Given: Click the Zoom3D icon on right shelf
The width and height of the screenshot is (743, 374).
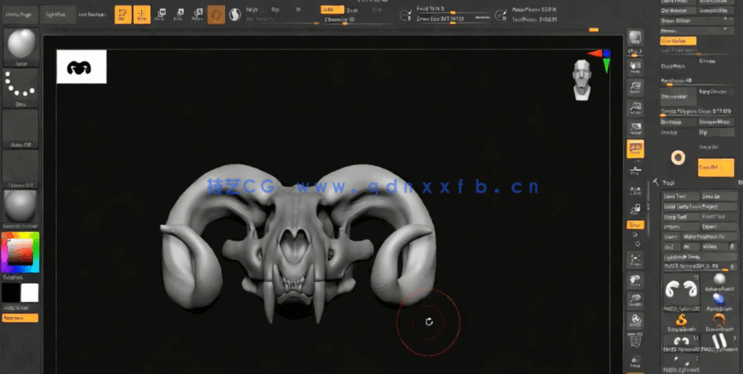Looking at the screenshot, I should coord(635,301).
